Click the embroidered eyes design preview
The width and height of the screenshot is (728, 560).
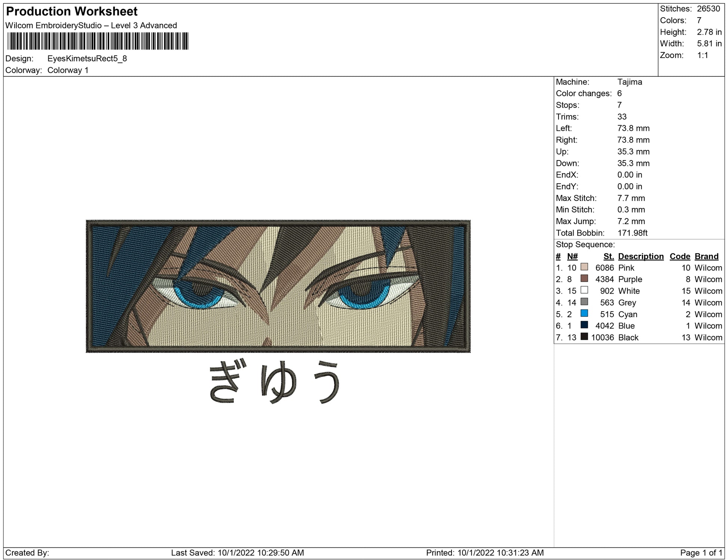pyautogui.click(x=278, y=286)
